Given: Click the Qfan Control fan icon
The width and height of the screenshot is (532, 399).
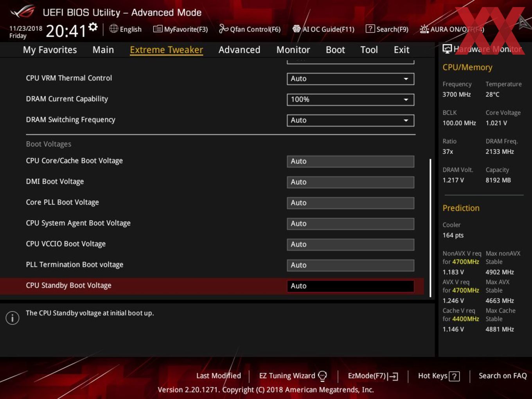Looking at the screenshot, I should [223, 29].
